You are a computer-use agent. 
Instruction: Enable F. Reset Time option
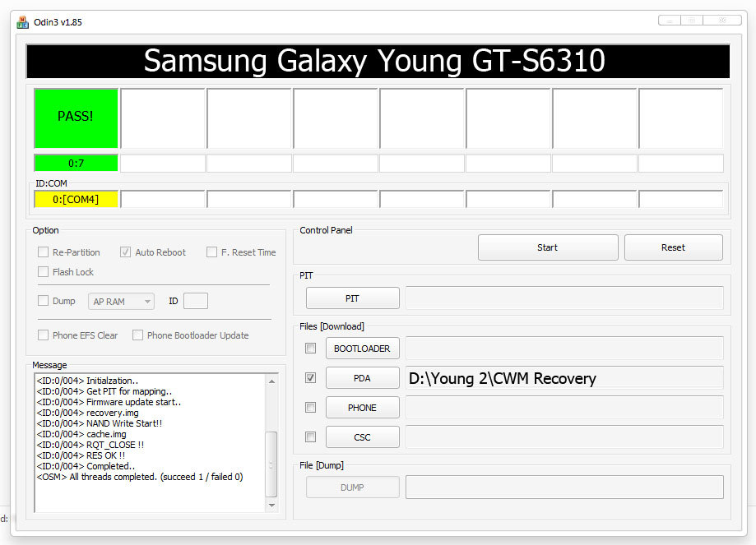[x=211, y=252]
